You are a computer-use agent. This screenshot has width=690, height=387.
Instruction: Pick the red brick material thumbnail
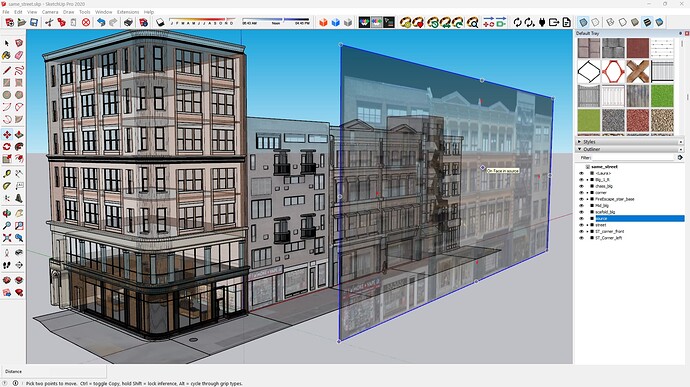[x=637, y=48]
